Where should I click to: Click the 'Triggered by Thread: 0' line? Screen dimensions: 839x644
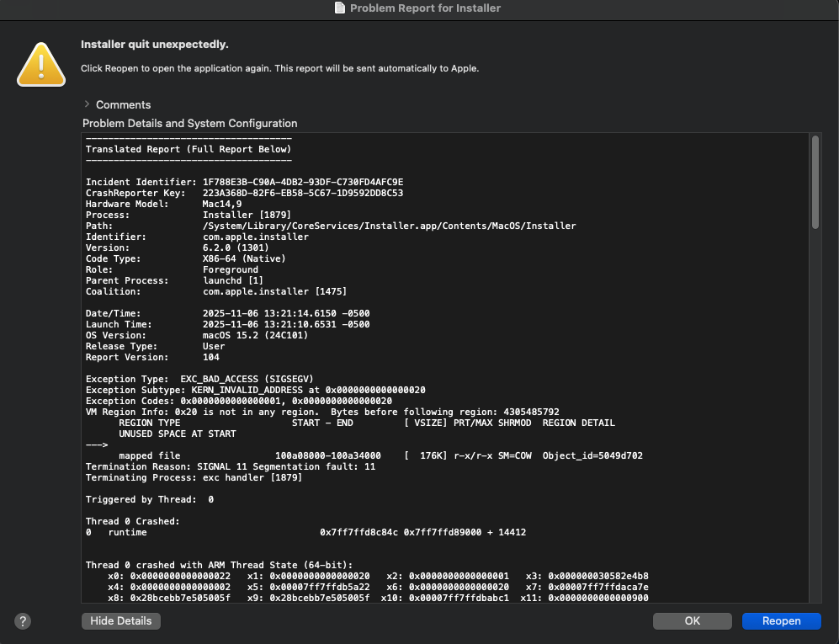[149, 499]
